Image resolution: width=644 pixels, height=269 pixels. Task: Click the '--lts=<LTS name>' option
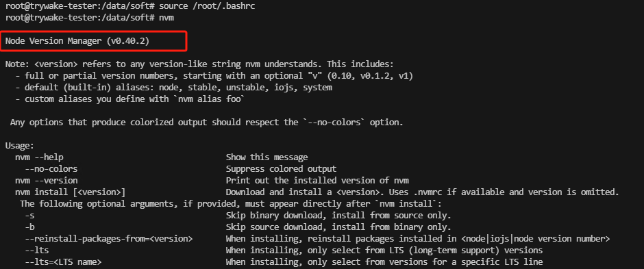pos(63,261)
